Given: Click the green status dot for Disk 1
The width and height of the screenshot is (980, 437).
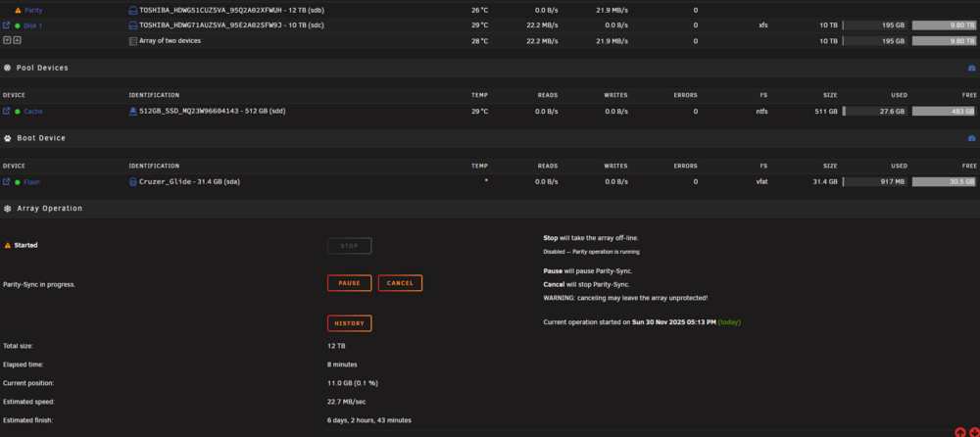Looking at the screenshot, I should pos(18,25).
